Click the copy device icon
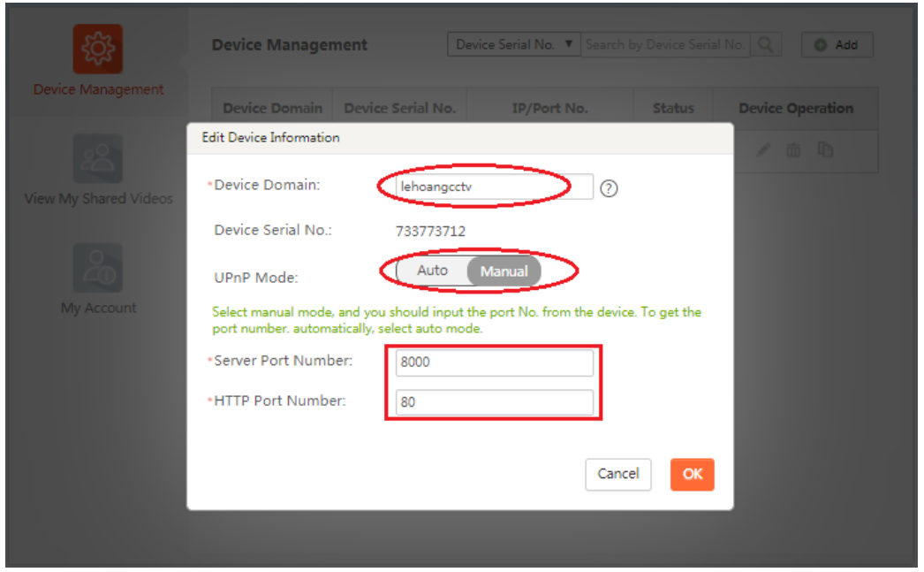Viewport: 924px width, 572px height. coord(825,150)
